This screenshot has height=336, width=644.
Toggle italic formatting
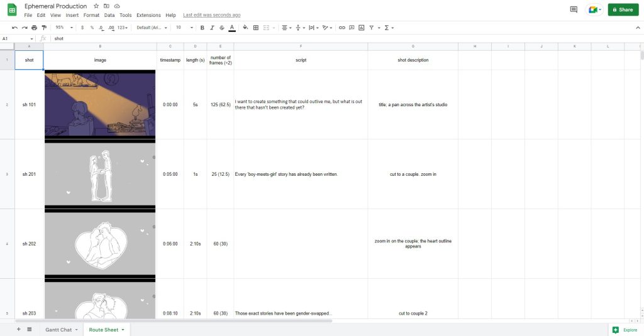point(212,28)
